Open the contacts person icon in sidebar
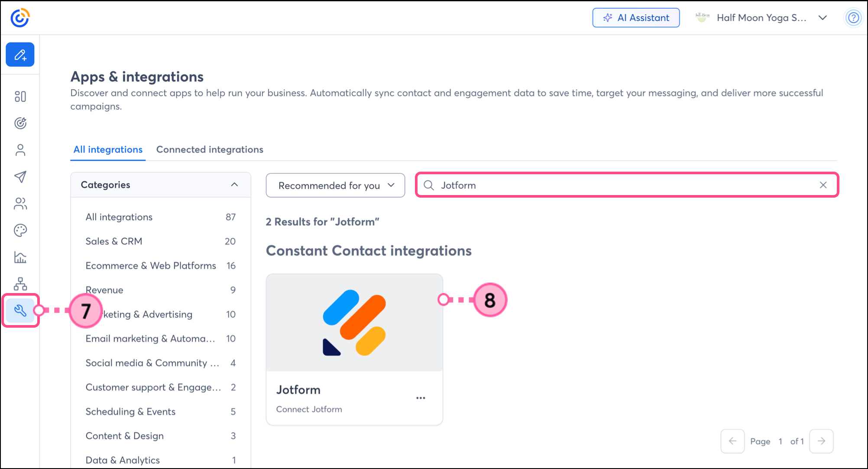Screen dimensions: 868x469 [20, 150]
